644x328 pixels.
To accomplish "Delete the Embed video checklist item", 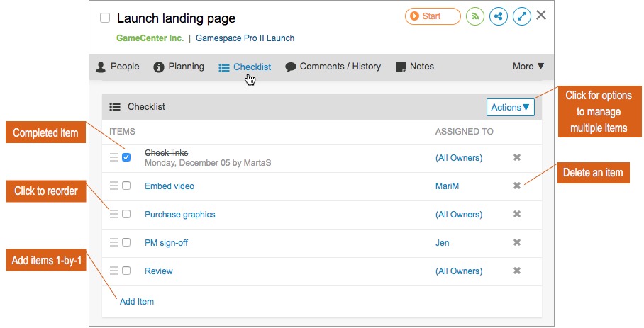I will pyautogui.click(x=517, y=186).
